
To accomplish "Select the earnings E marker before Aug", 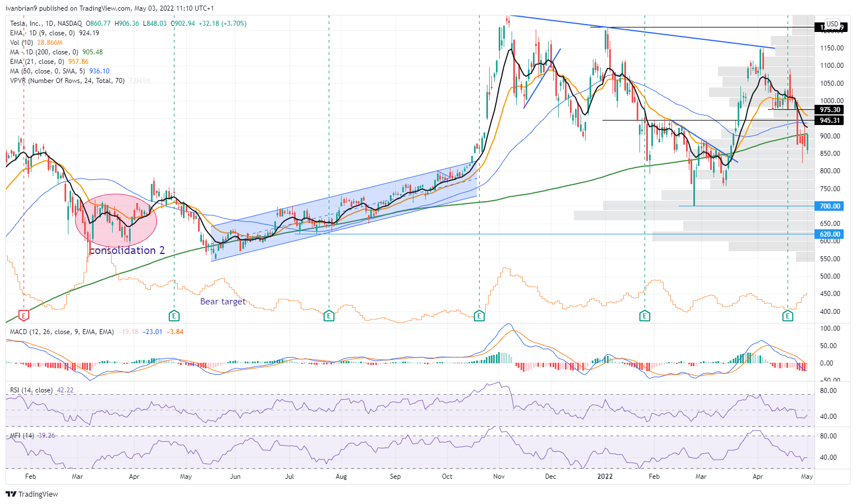I will [x=329, y=316].
